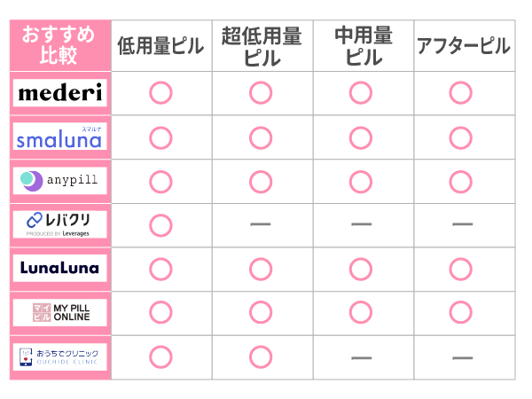Click the LunaLuna brand logo

tap(60, 268)
